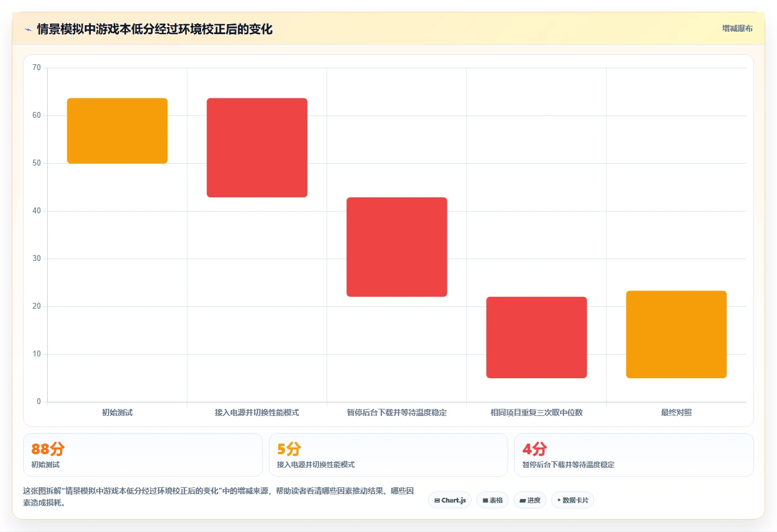
Task: Click the 增减瀑布 badge in the header
Action: (x=738, y=28)
